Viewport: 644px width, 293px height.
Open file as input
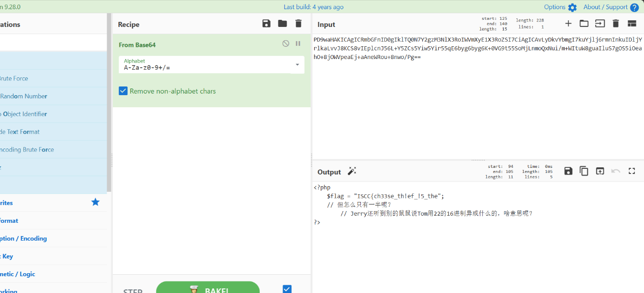600,23
